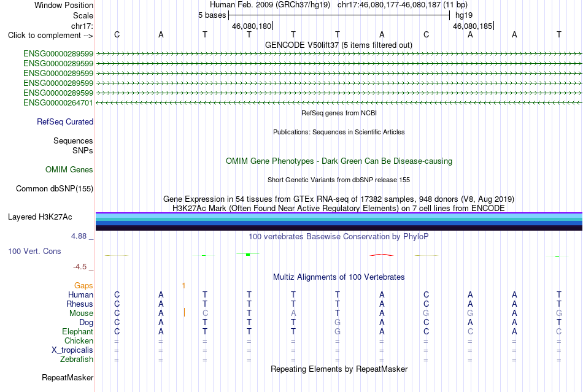The height and width of the screenshot is (392, 583).
Task: Click the 'Click to complement -->' label
Action: [x=50, y=36]
